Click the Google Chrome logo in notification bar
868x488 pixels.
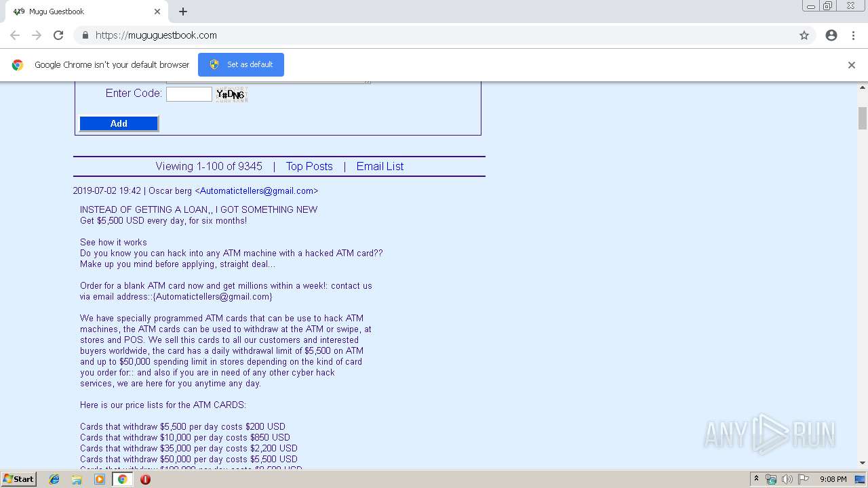pos(18,65)
